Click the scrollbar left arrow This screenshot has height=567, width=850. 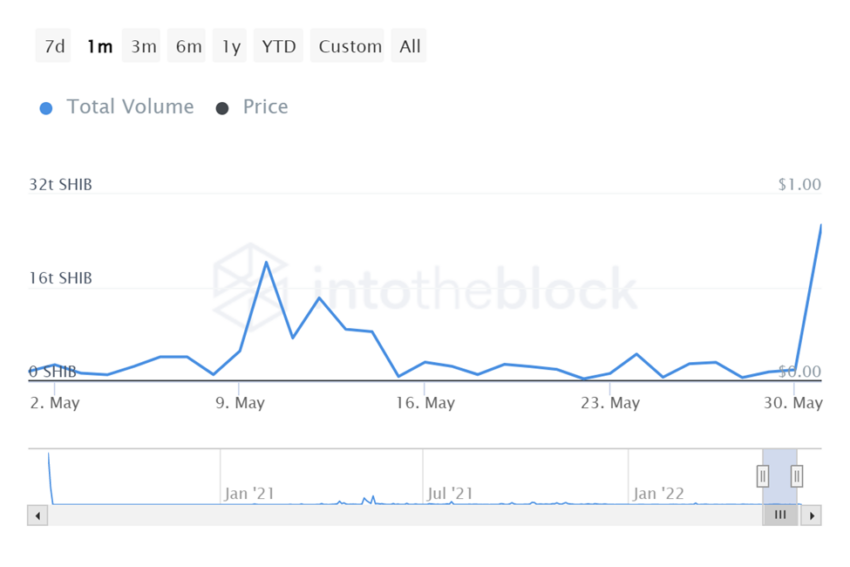tap(38, 516)
